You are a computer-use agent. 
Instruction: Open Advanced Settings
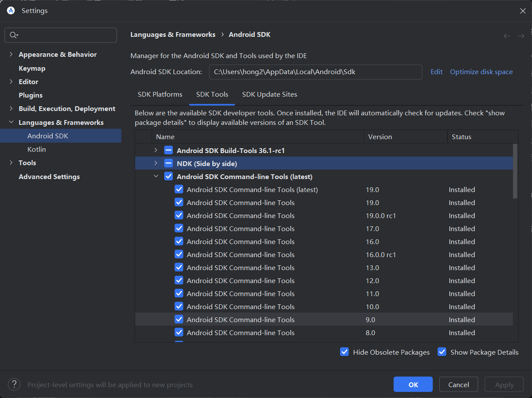(49, 177)
